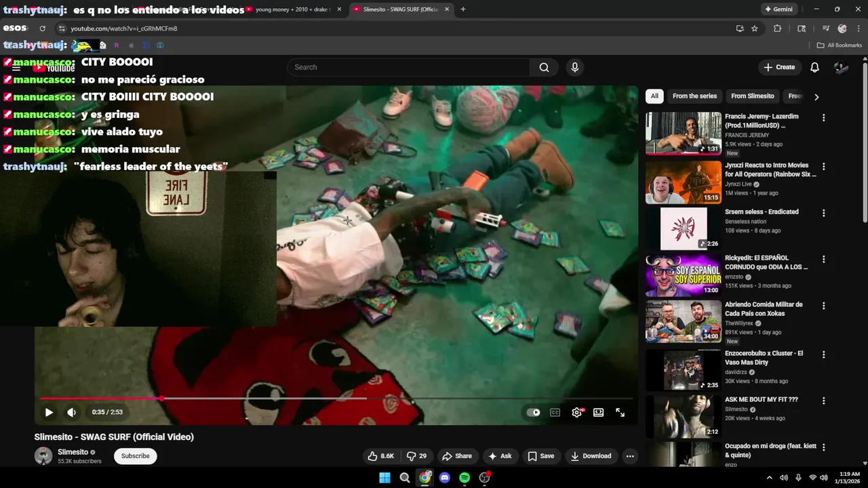Open YouTube notifications bell
This screenshot has height=488, width=868.
[815, 67]
